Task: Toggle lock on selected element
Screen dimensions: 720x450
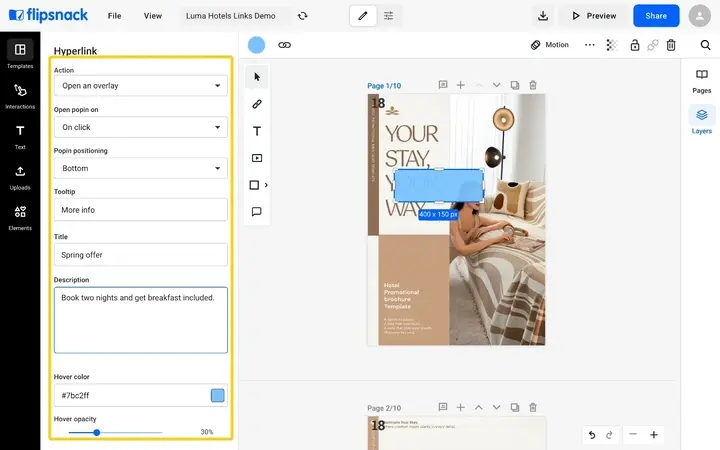Action: 635,45
